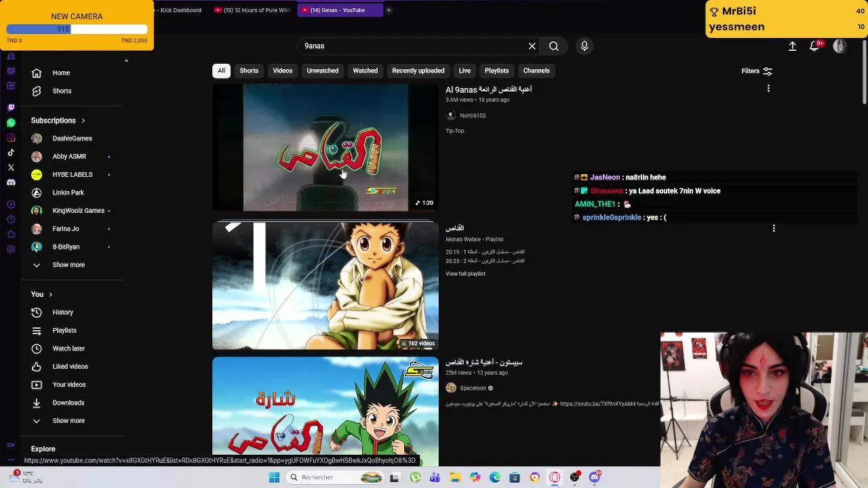The height and width of the screenshot is (488, 868).
Task: Expand the You section arrow
Action: (x=50, y=295)
